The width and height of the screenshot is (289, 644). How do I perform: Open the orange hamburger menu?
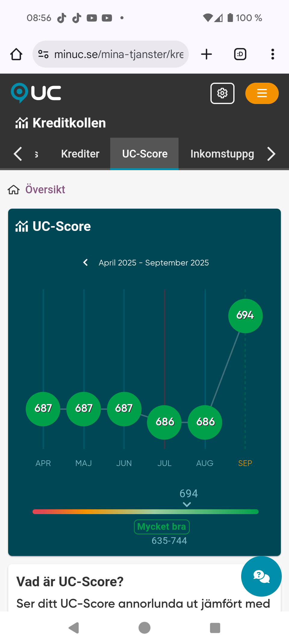coord(262,93)
